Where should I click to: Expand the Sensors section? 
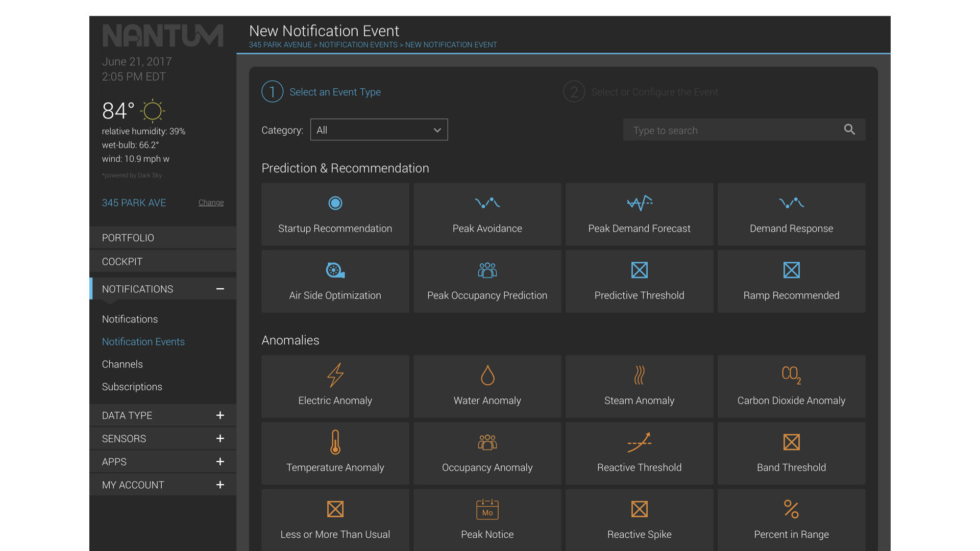(x=220, y=438)
